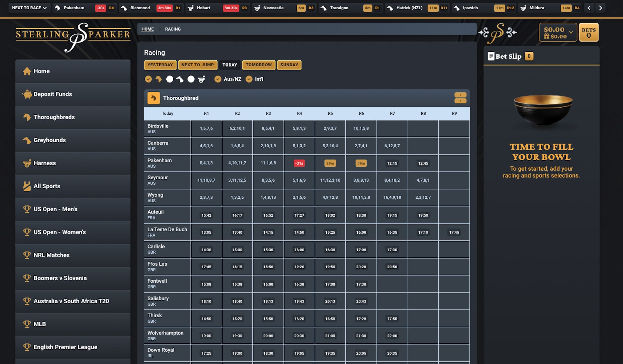Viewport: 623px width, 364px height.
Task: Click the orange Thoroughbred horse header icon
Action: [153, 98]
